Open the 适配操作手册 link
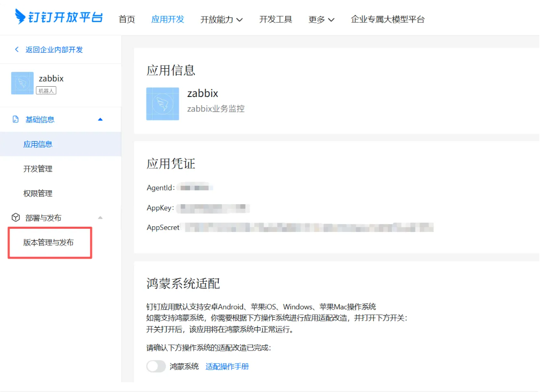Screen dimensions: 545x392 (x=227, y=366)
